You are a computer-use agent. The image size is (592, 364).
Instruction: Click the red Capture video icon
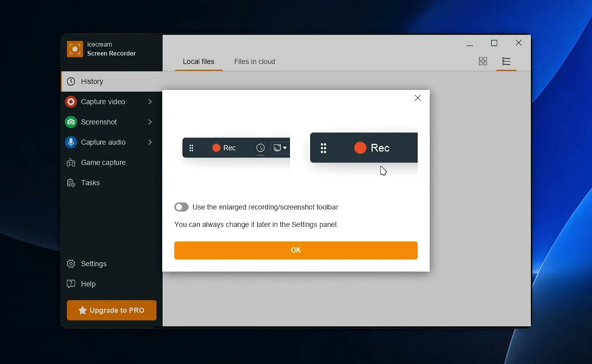click(x=71, y=102)
